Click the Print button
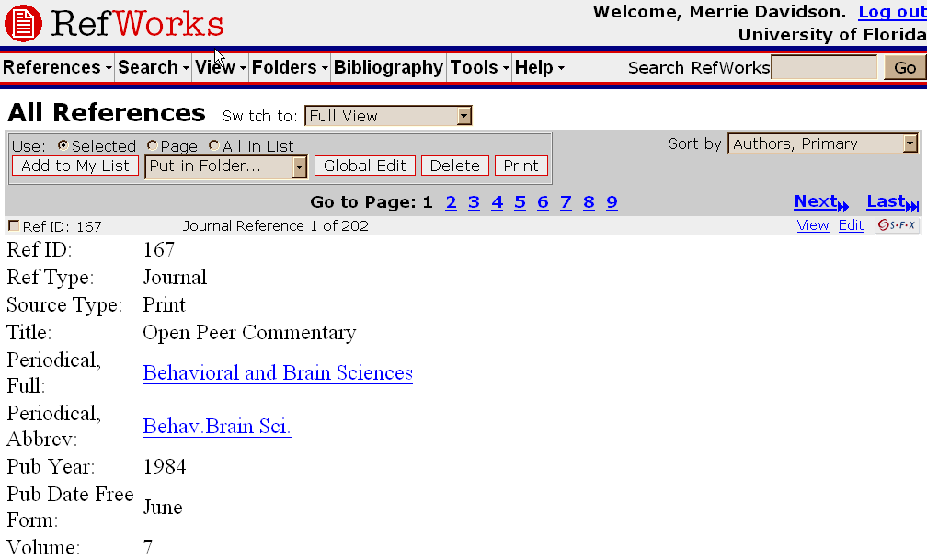Viewport: 927px width, 560px height. pyautogui.click(x=521, y=166)
